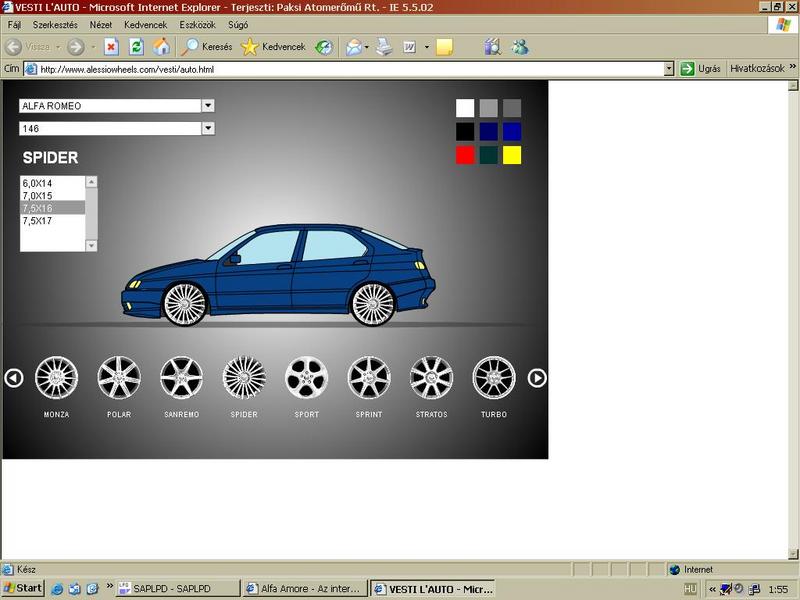The width and height of the screenshot is (800, 600).
Task: Select dark green color swatch
Action: (x=488, y=155)
